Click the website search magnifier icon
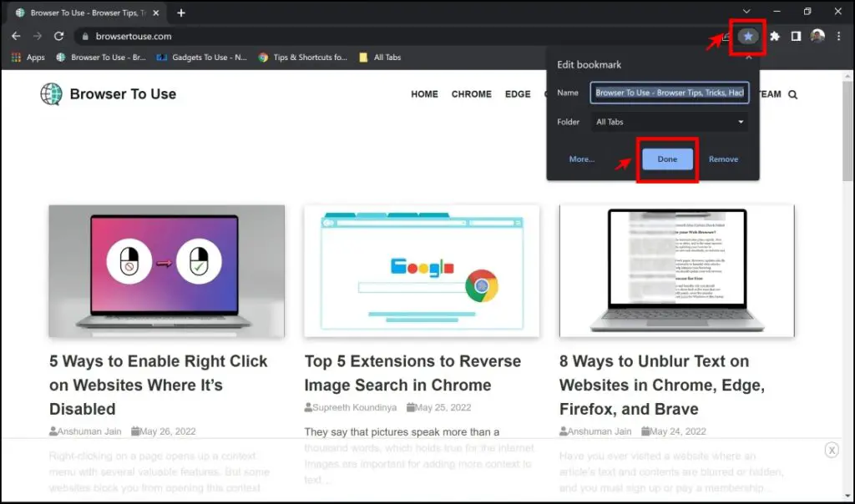Screen dimensions: 855x504 [x=792, y=94]
